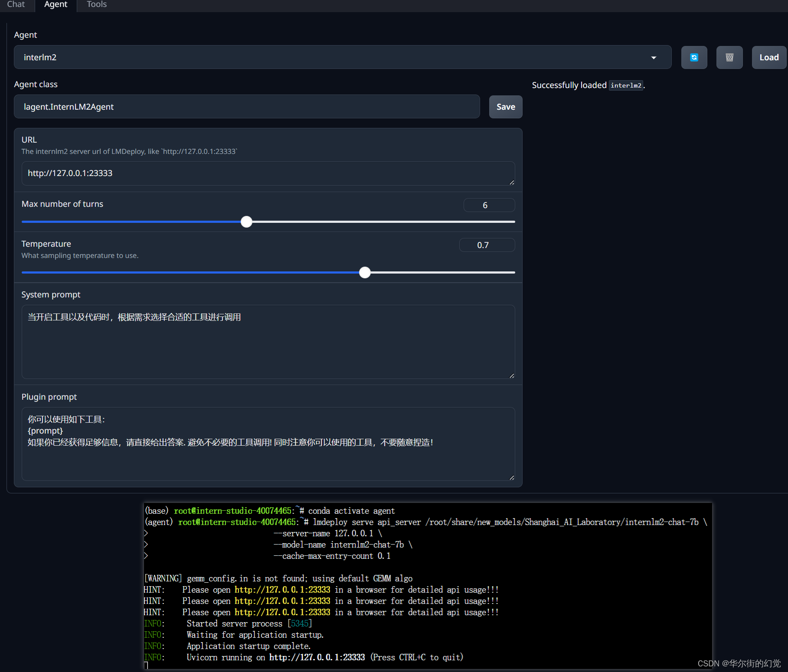Click the URL text field
The width and height of the screenshot is (788, 672).
pyautogui.click(x=268, y=173)
